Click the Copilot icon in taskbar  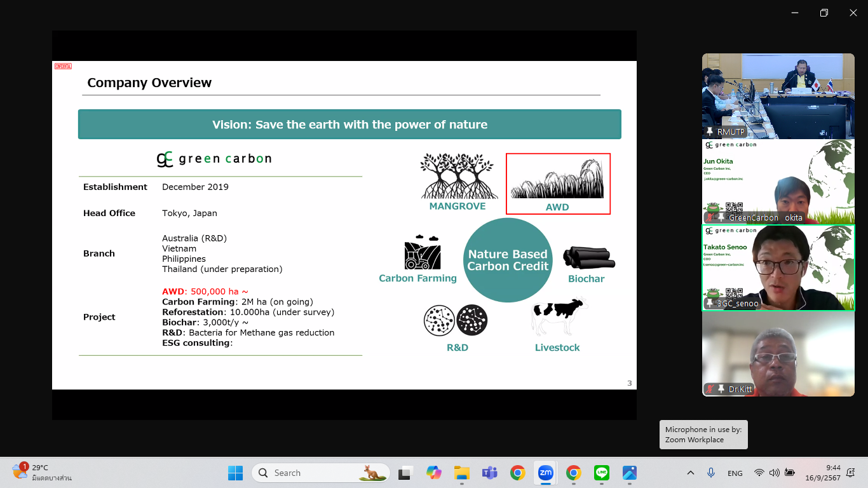pyautogui.click(x=433, y=473)
